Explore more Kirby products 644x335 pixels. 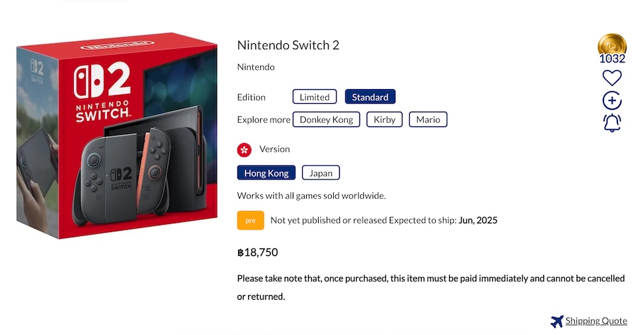coord(385,120)
